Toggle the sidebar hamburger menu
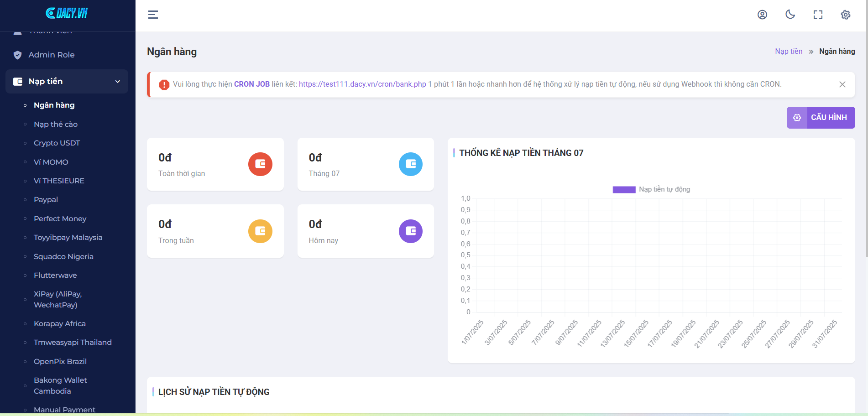Image resolution: width=868 pixels, height=416 pixels. [153, 15]
